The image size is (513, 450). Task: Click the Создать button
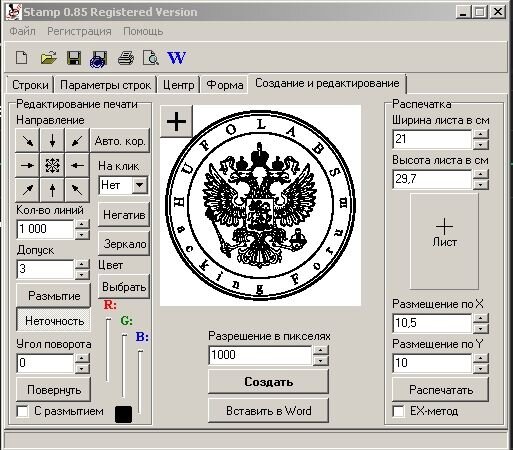click(x=268, y=382)
